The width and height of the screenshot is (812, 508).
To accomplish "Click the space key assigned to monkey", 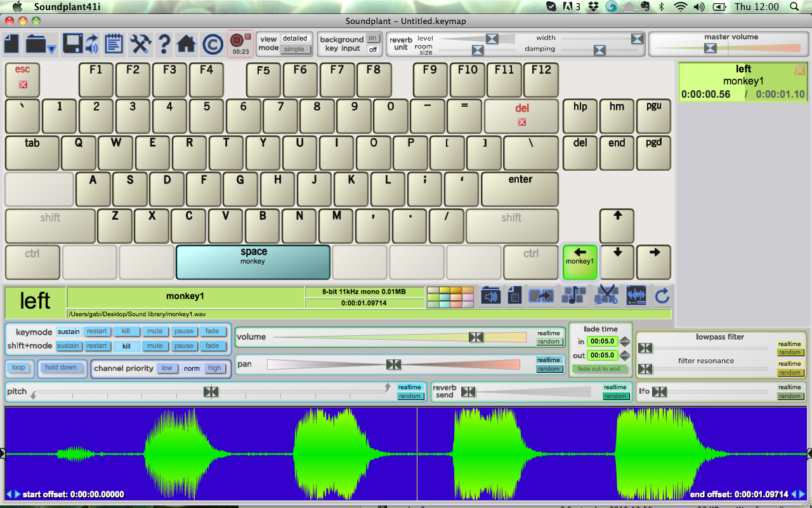I will point(253,262).
